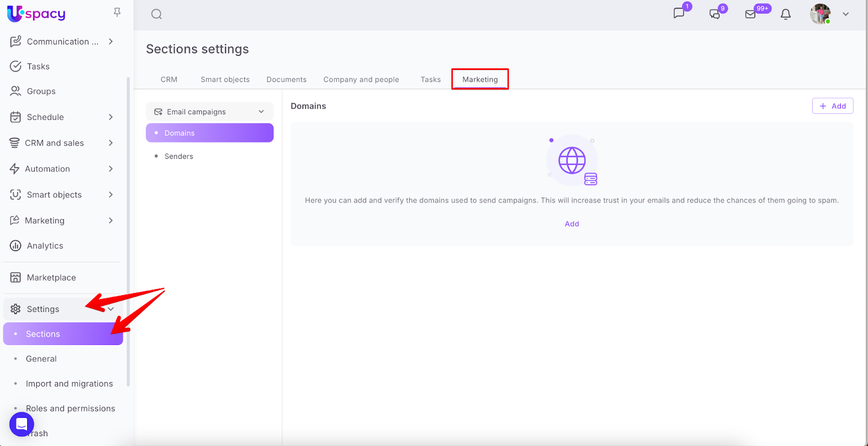Open Analytics from the sidebar
Viewport: 868px width, 446px height.
(45, 246)
